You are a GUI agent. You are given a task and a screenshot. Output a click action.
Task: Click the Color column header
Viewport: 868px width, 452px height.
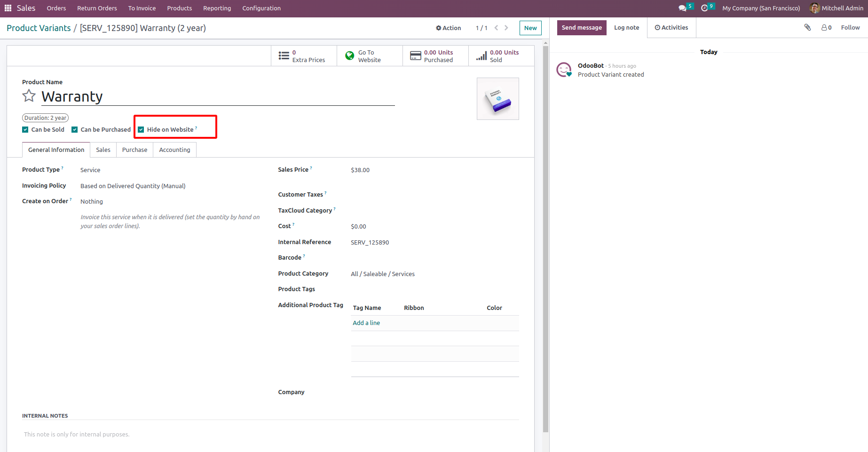(x=494, y=308)
